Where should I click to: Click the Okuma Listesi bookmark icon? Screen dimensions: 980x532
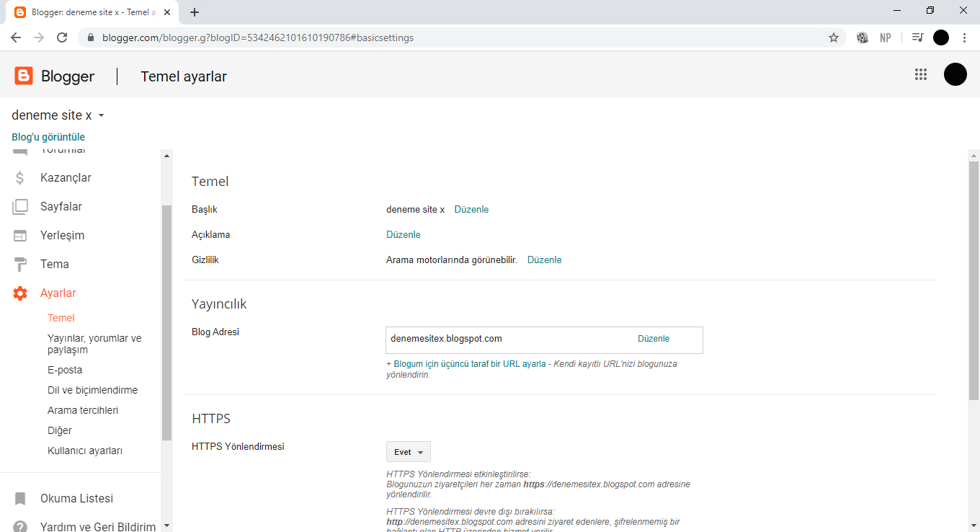coord(20,499)
